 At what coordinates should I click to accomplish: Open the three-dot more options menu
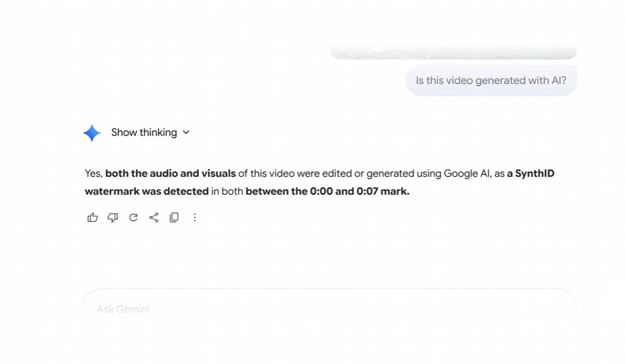[195, 217]
